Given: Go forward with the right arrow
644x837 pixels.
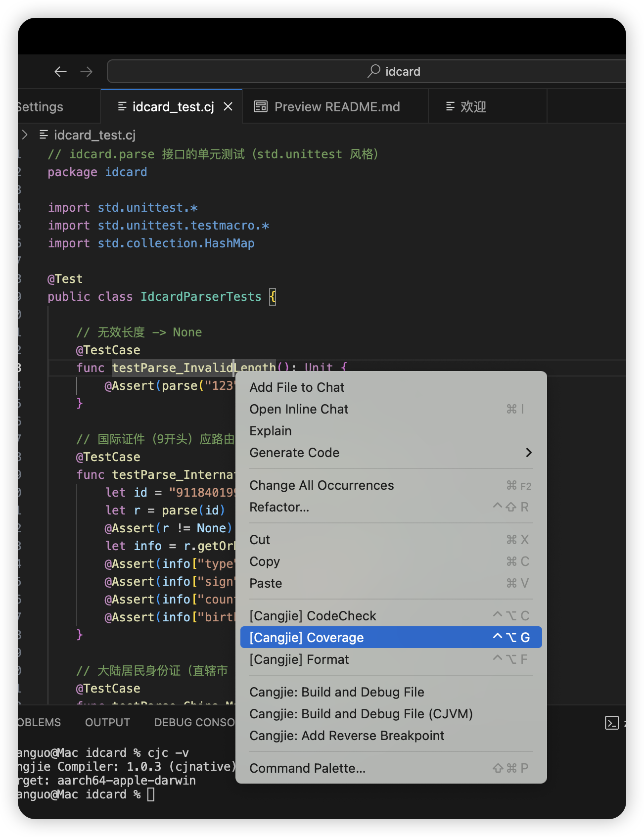Looking at the screenshot, I should 87,72.
